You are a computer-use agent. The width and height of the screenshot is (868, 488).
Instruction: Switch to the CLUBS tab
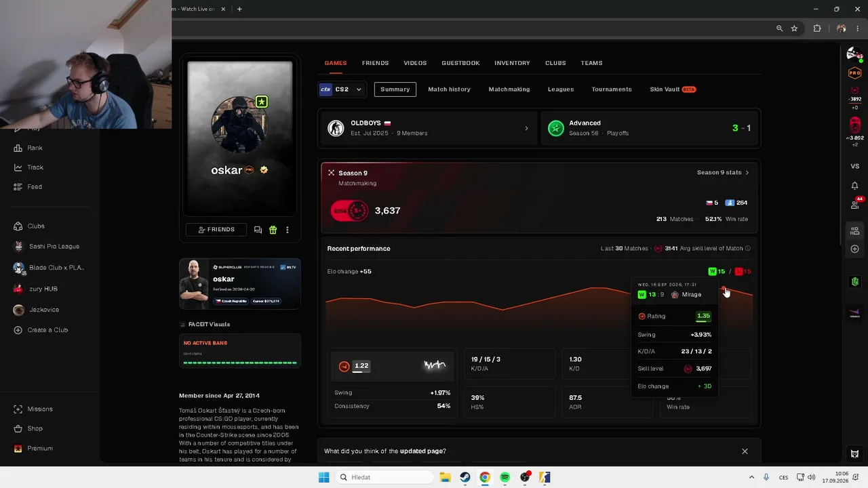pyautogui.click(x=555, y=63)
